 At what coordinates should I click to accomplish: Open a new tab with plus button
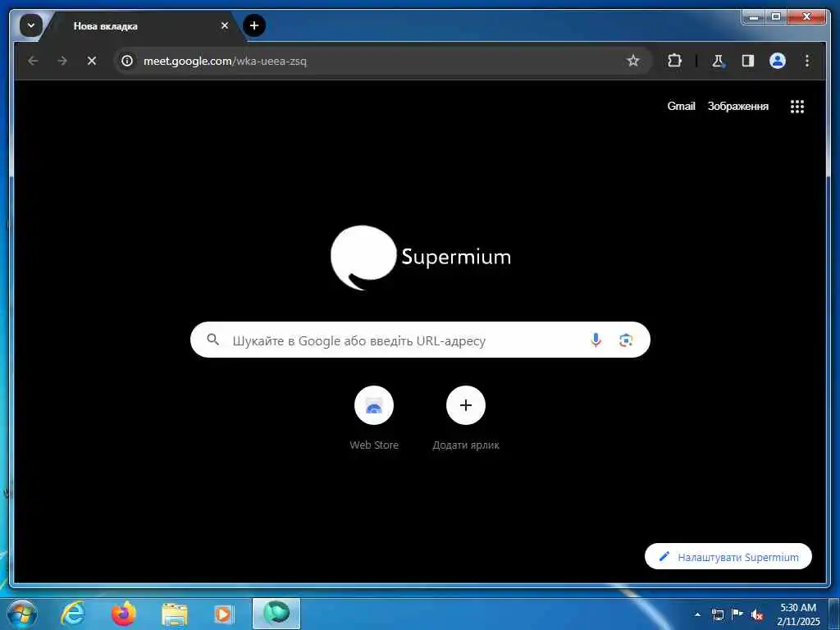[254, 25]
